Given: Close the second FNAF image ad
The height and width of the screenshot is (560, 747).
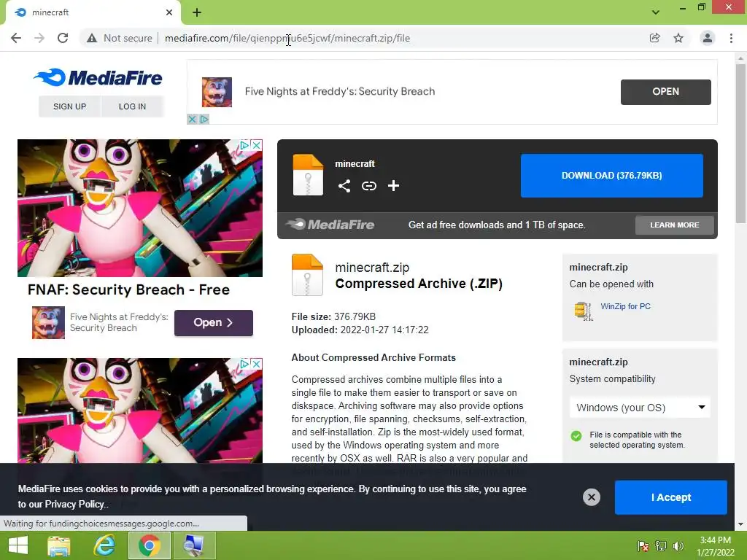Looking at the screenshot, I should click(256, 364).
